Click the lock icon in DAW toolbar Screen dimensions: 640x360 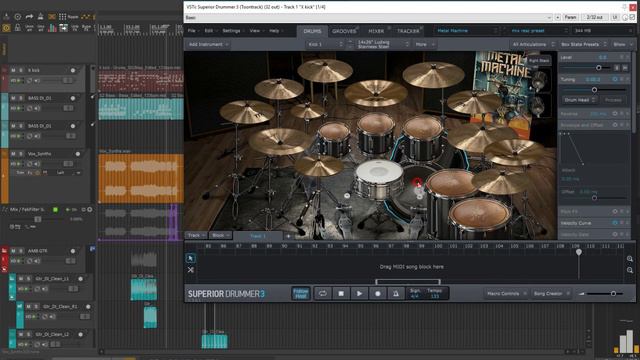18,28
